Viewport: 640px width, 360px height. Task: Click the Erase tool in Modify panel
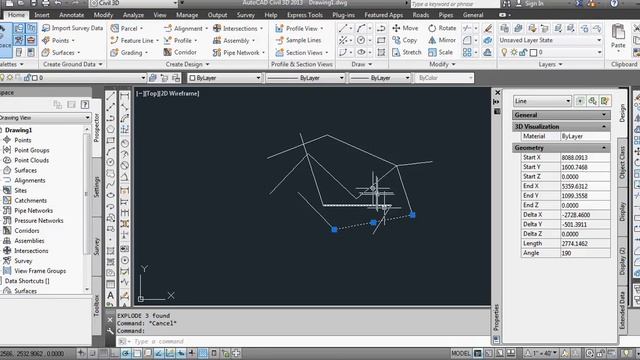point(487,28)
